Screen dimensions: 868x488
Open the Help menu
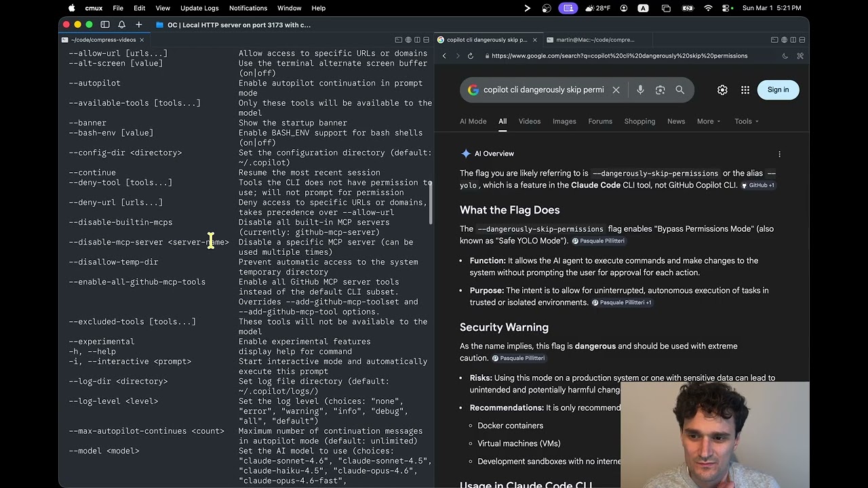click(x=318, y=8)
